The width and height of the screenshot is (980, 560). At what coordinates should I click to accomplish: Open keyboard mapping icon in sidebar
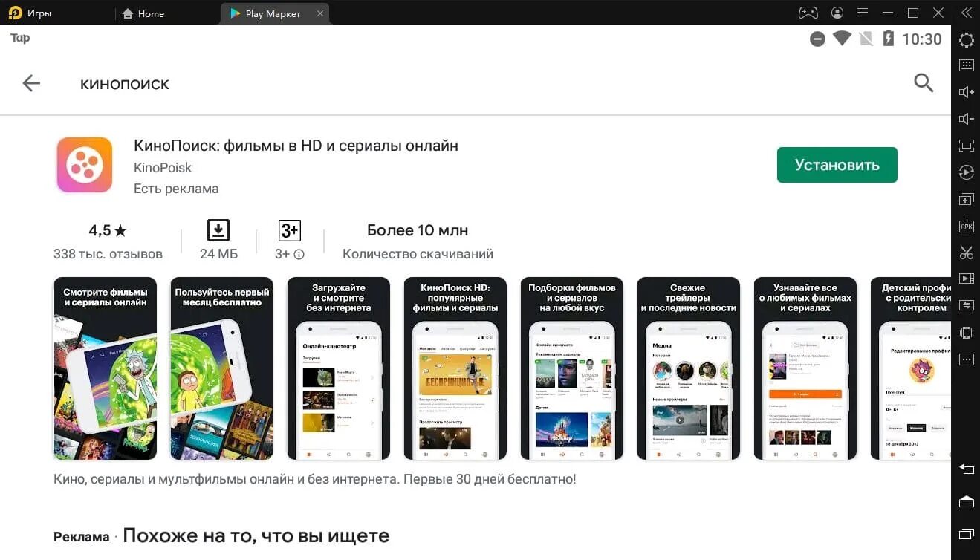(966, 65)
